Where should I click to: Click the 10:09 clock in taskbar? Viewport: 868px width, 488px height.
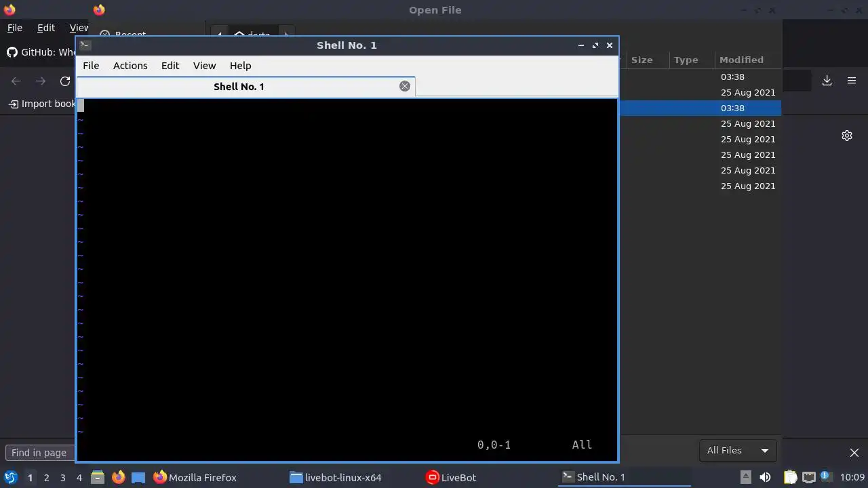click(852, 477)
